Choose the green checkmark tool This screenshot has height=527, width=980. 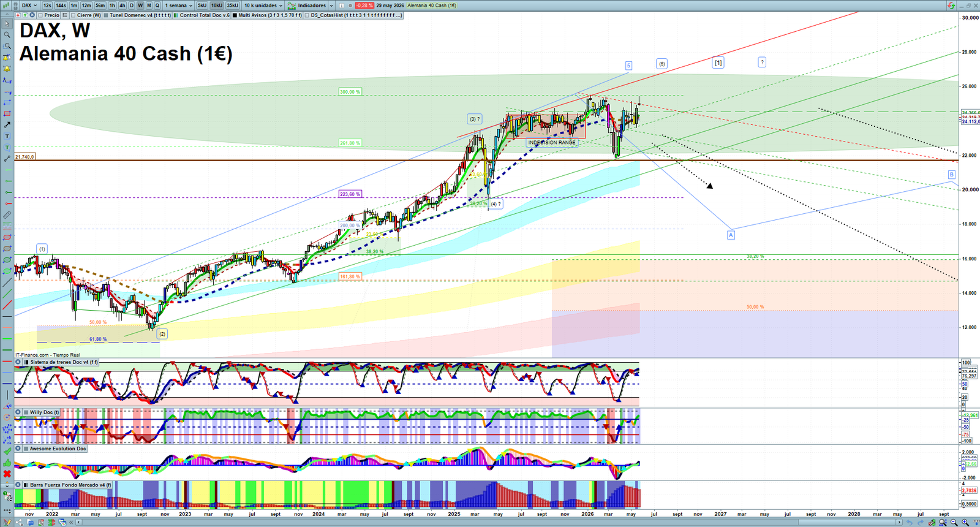pos(7,452)
